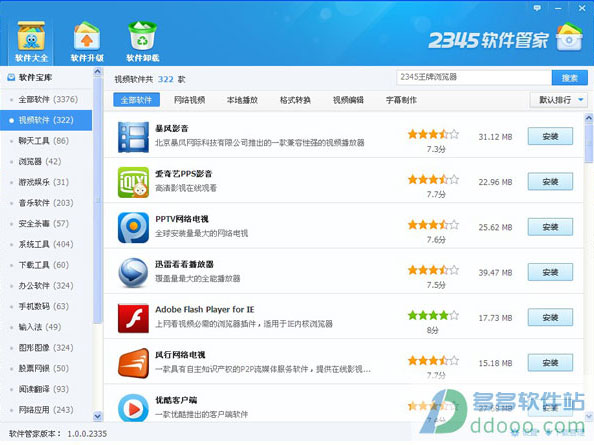Install 迅雷看看播放器 with 安装 button

tap(550, 272)
